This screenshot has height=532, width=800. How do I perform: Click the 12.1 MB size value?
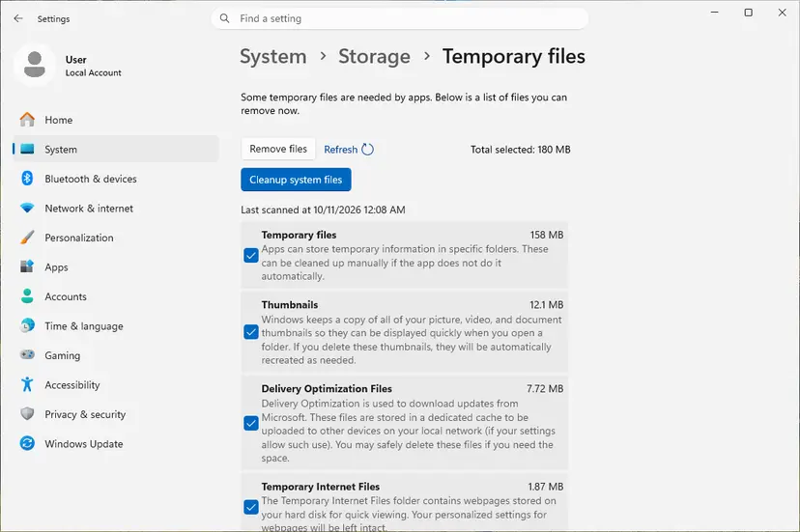pyautogui.click(x=547, y=304)
